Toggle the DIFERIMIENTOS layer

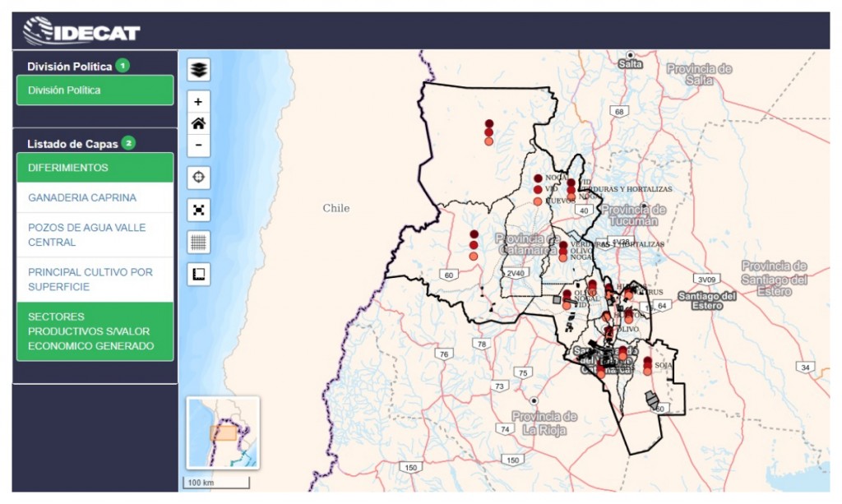coord(95,168)
